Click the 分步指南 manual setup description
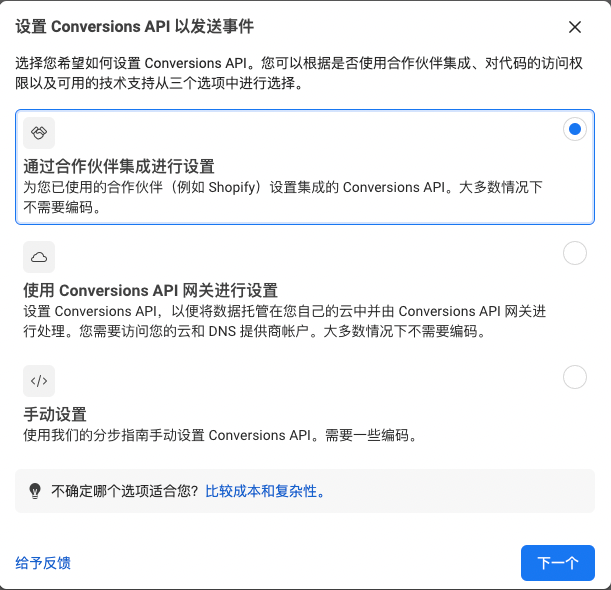Viewport: 611px width, 590px height. (x=220, y=435)
